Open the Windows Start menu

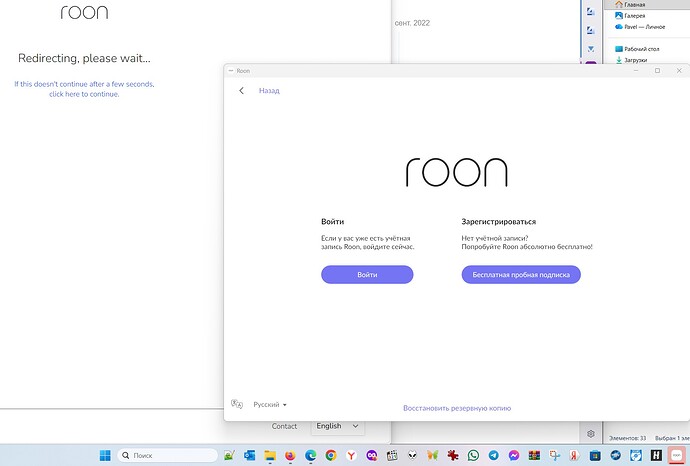105,455
